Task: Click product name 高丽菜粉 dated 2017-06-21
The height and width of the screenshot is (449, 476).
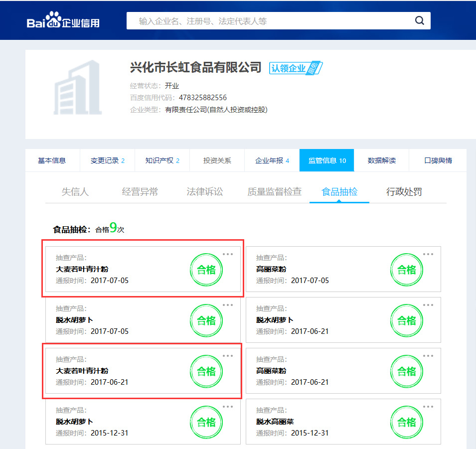Action: 271,371
